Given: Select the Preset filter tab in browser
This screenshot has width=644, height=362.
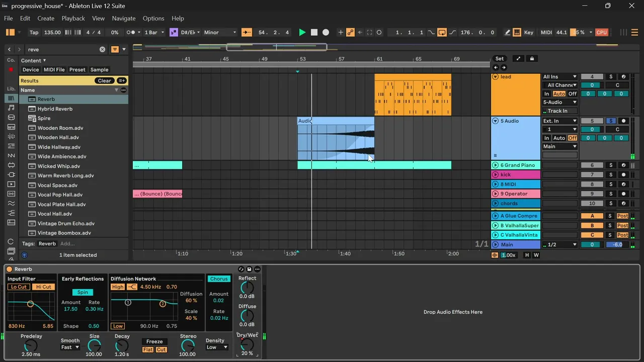Looking at the screenshot, I should [x=77, y=70].
